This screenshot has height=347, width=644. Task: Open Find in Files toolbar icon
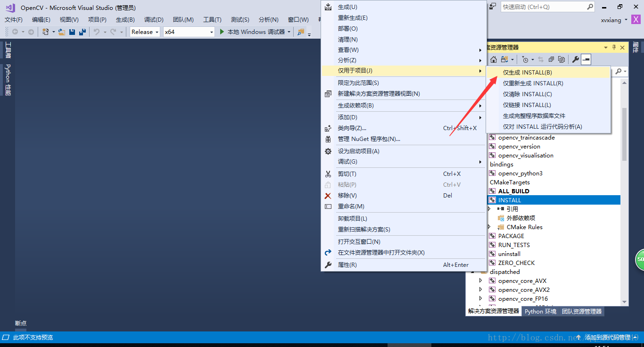[301, 32]
